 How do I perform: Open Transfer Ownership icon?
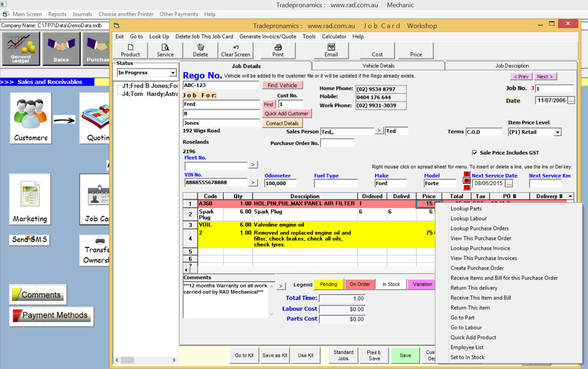click(x=94, y=251)
